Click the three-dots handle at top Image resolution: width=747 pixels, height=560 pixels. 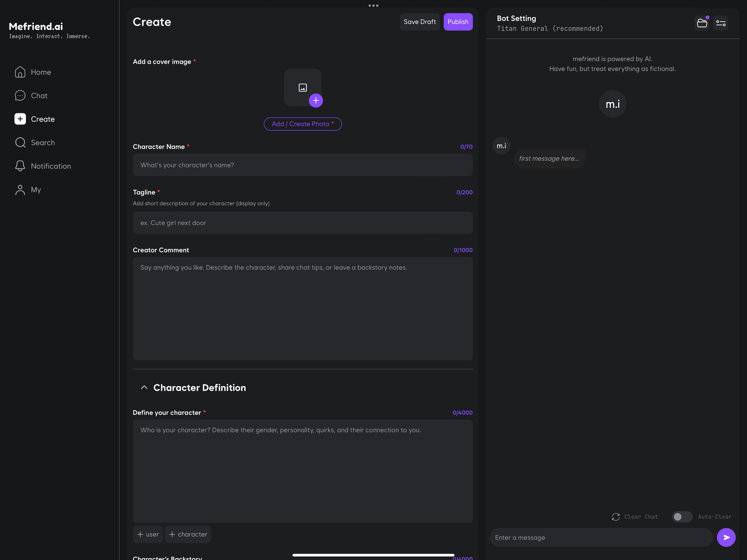click(x=373, y=5)
